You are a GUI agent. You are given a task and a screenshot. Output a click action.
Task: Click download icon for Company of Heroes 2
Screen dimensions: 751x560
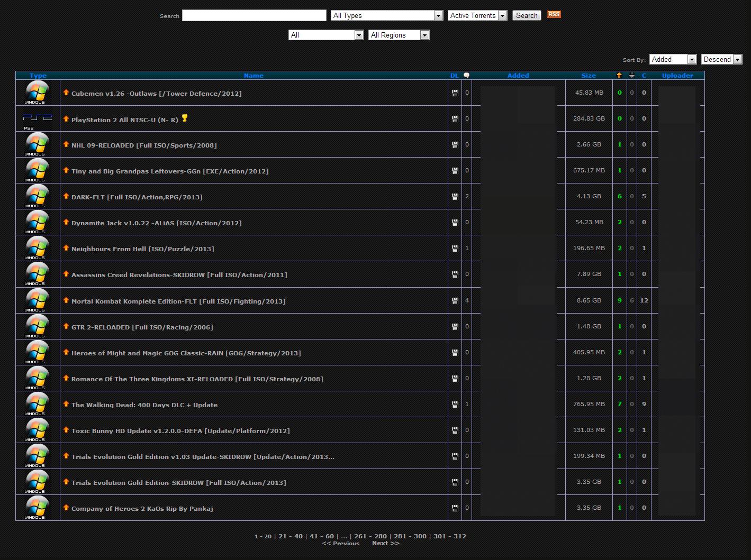(x=455, y=508)
